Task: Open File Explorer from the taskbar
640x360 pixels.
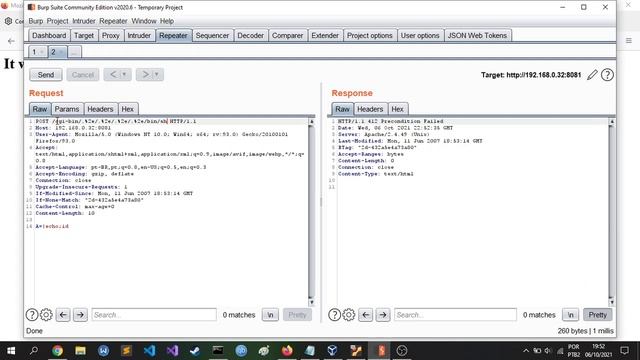Action: 80,351
